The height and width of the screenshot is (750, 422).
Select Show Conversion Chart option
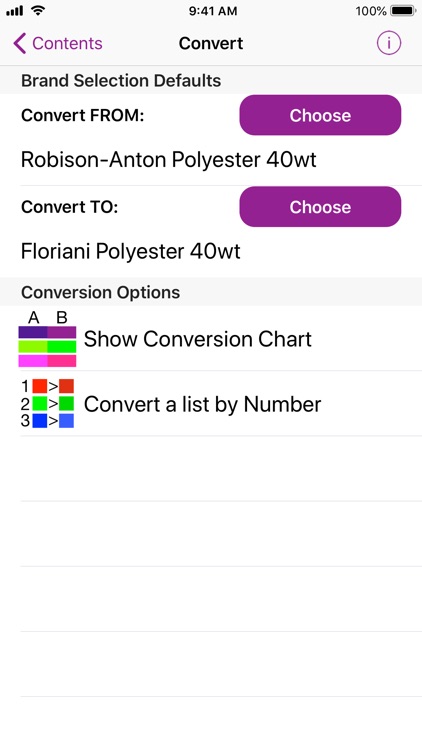click(221, 339)
